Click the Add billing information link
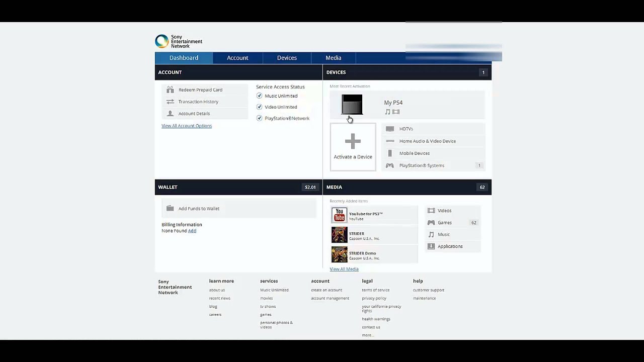Viewport: 644px width, 362px height. (192, 231)
